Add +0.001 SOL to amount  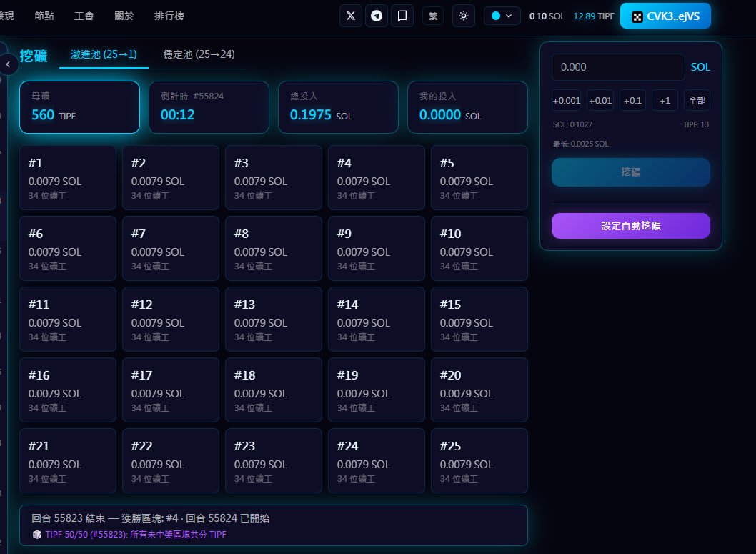567,100
